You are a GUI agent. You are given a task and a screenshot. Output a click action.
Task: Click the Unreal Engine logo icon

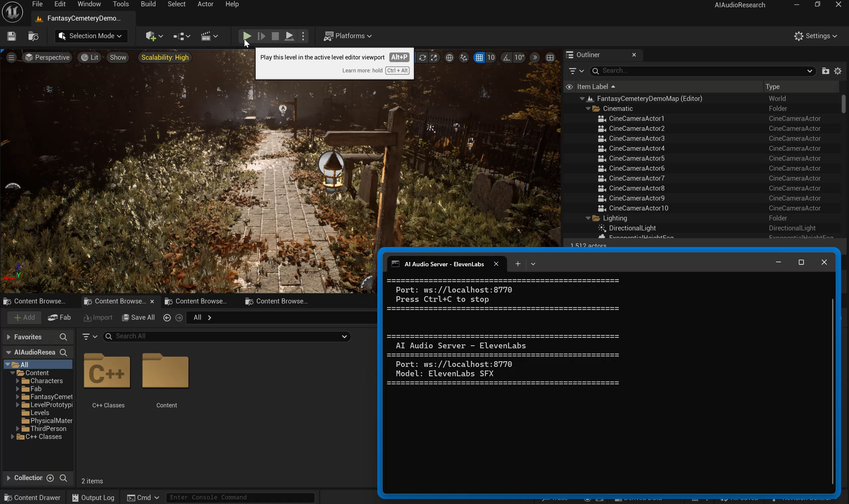(13, 12)
